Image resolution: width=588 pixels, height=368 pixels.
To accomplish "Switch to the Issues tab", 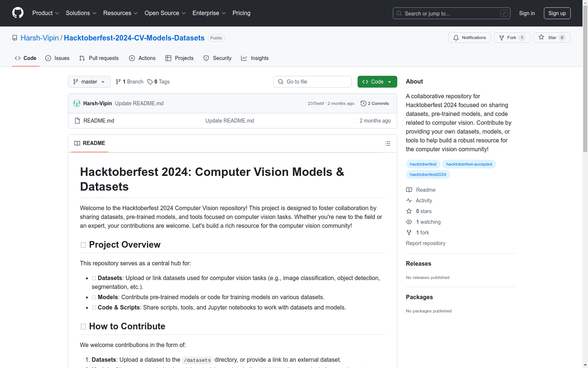I will click(x=57, y=58).
